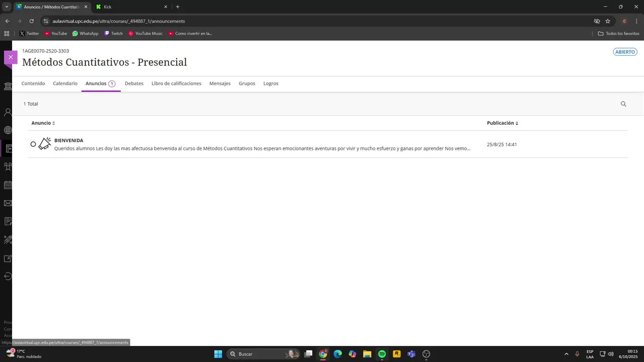The width and height of the screenshot is (644, 362).
Task: Click the megaphone icon of BIENVENIDA
Action: coord(45,144)
